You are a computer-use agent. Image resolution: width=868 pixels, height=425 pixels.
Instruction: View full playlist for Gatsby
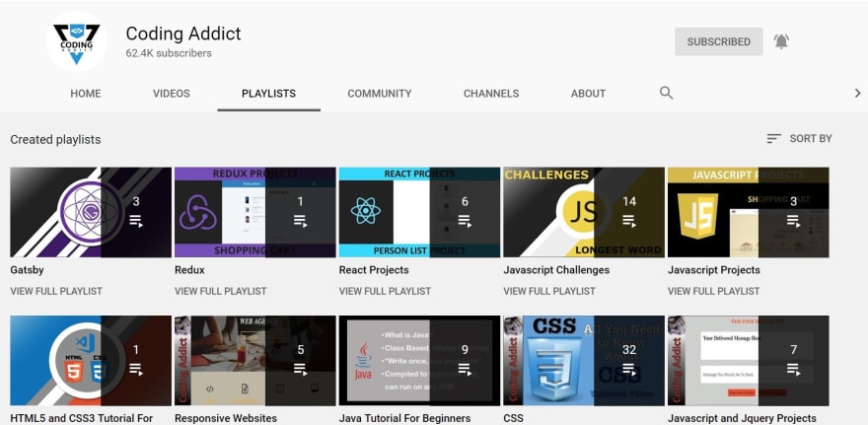[56, 291]
